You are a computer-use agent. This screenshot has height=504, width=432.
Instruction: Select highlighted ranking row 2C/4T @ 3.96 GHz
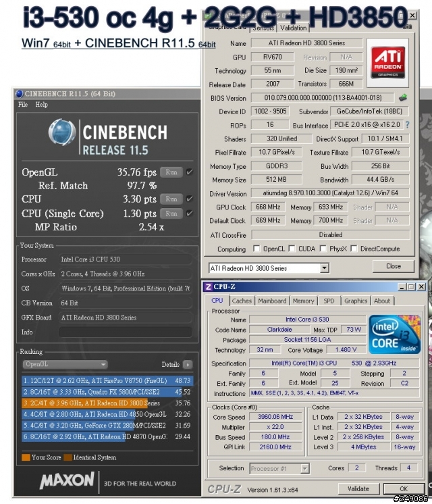coord(107,403)
